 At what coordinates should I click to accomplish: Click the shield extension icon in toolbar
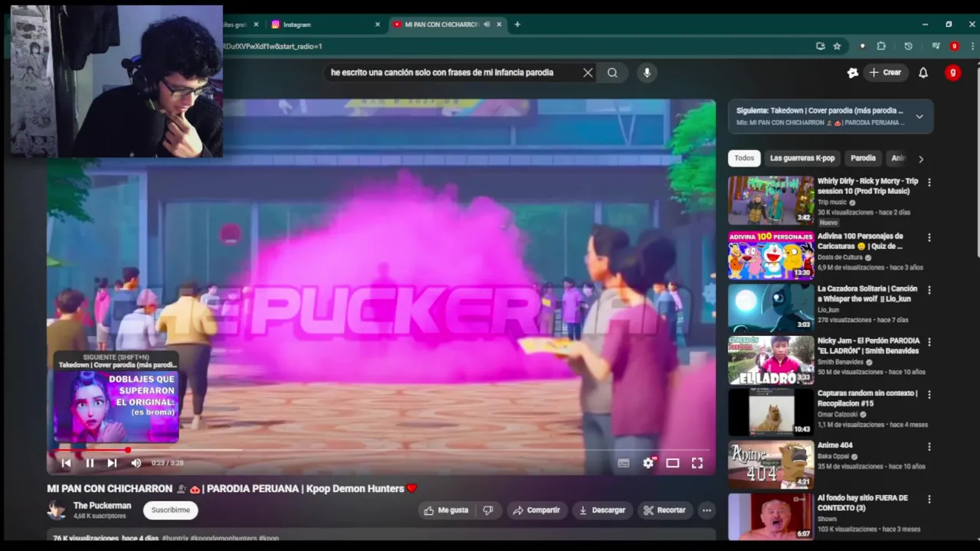coord(862,46)
